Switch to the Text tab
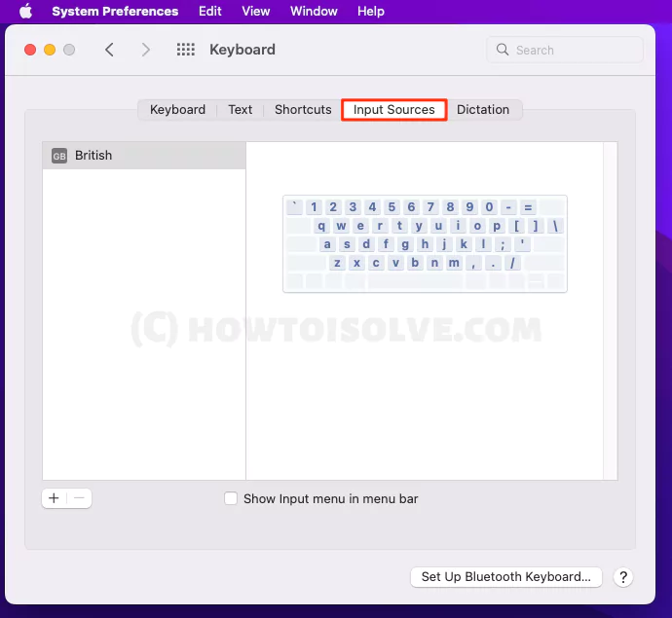672x618 pixels. [240, 110]
